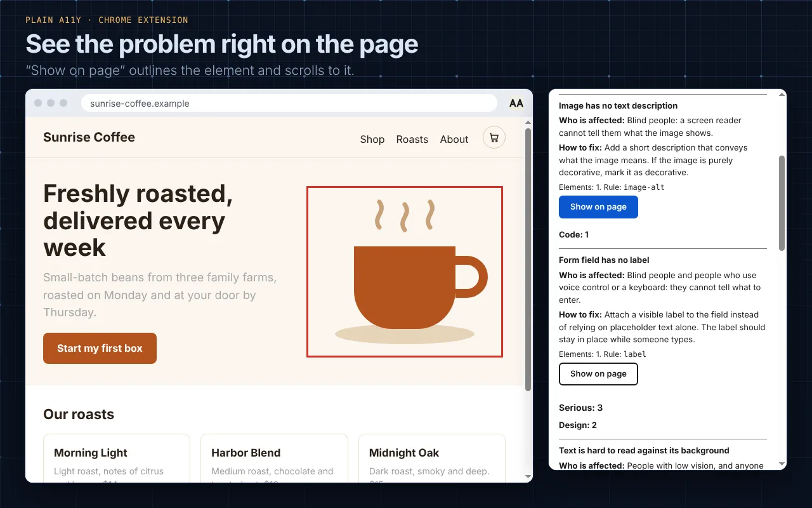Click the "Start my first box" button
Image resolution: width=812 pixels, height=508 pixels.
coord(100,348)
